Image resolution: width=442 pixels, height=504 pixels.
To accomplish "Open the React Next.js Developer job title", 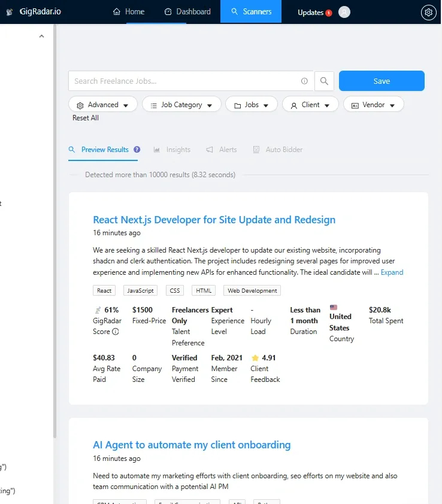I will pos(214,220).
